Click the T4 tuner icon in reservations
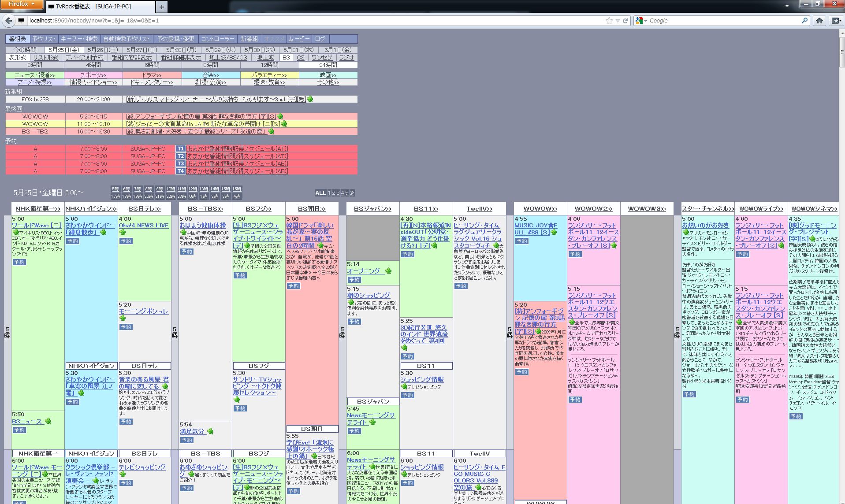 [180, 171]
